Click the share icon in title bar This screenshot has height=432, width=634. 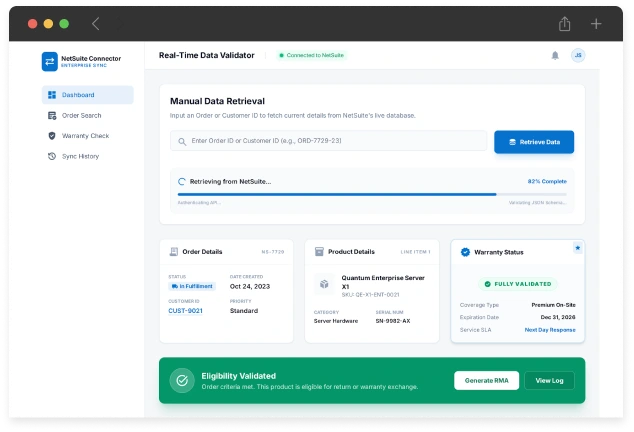(565, 23)
